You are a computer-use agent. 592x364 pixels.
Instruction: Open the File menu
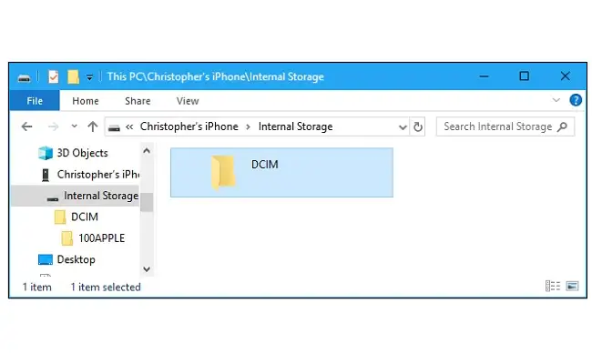(36, 101)
